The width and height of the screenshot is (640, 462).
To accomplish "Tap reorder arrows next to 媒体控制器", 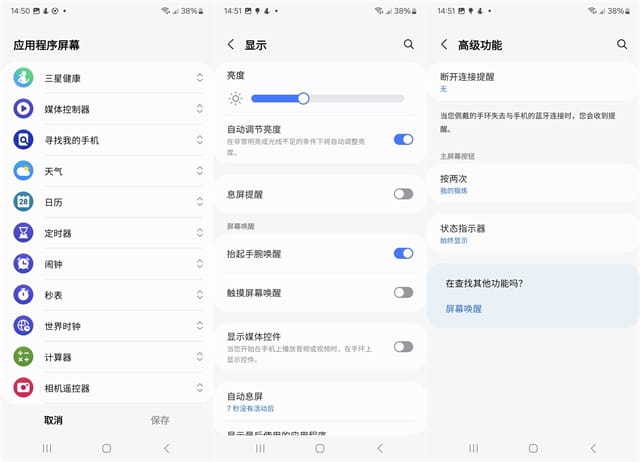I will pyautogui.click(x=199, y=109).
